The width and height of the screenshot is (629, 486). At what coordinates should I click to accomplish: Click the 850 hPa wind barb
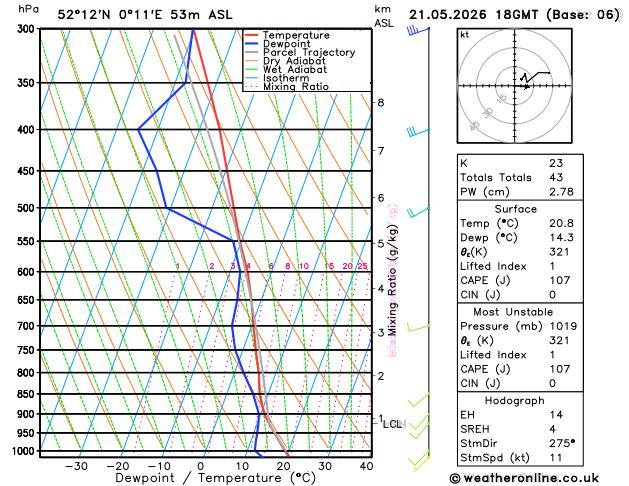coord(418,400)
